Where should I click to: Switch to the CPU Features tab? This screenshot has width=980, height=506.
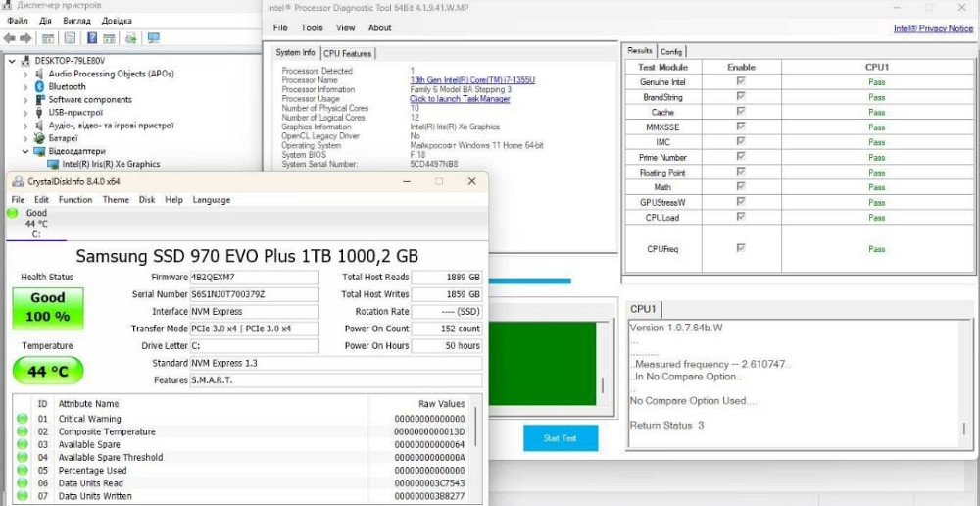click(x=348, y=53)
